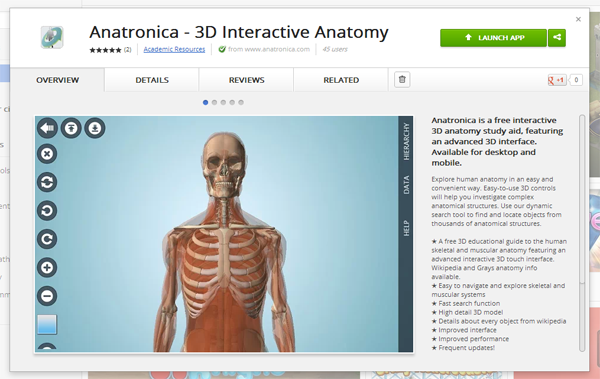Click the LAUNCH APP button

coord(493,38)
